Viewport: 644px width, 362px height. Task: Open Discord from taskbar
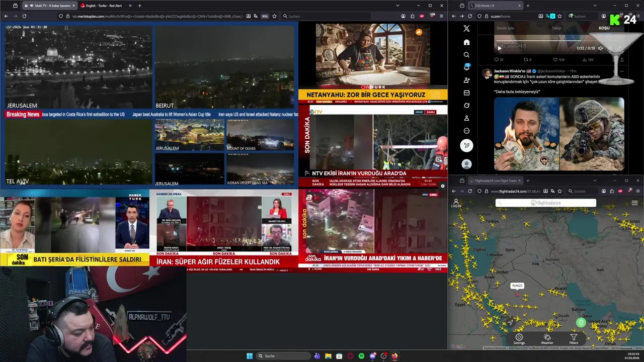coord(372,356)
